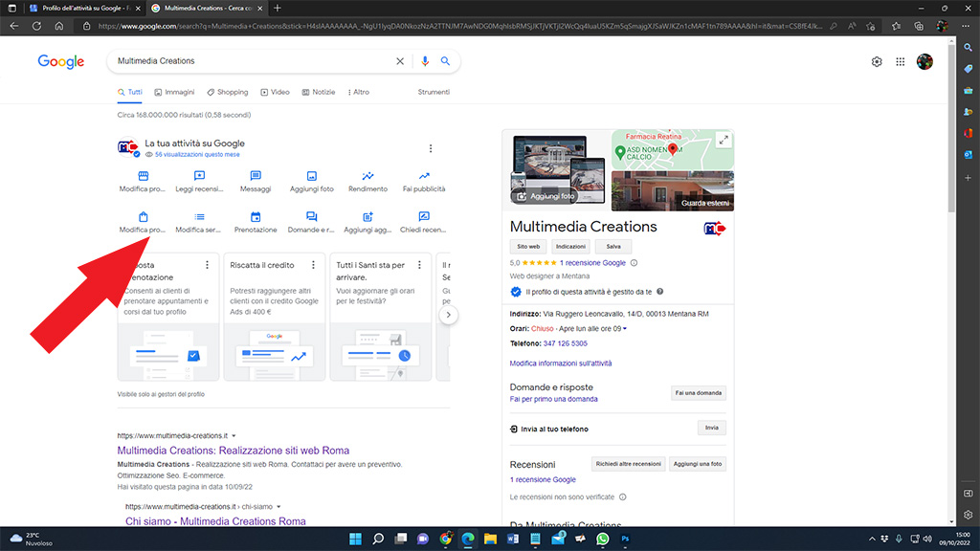Select Aggiungi foto action icon
Viewport: 980px width, 551px height.
coord(311,176)
